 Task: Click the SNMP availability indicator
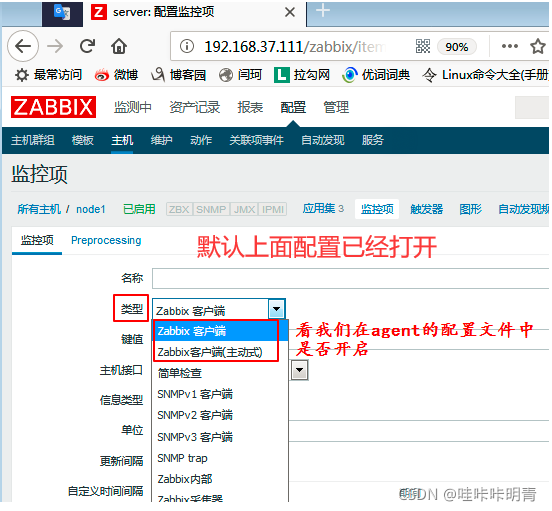pyautogui.click(x=211, y=209)
